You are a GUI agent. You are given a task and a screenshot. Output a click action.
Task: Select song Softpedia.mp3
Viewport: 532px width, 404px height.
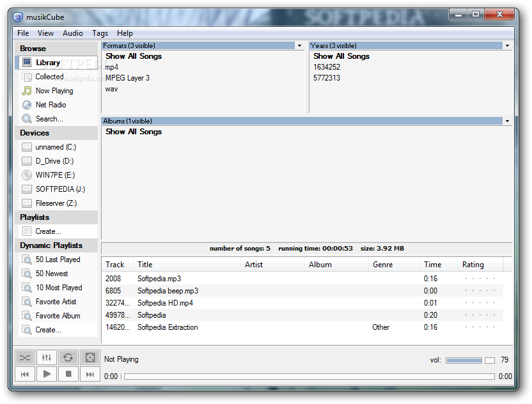[x=302, y=279]
